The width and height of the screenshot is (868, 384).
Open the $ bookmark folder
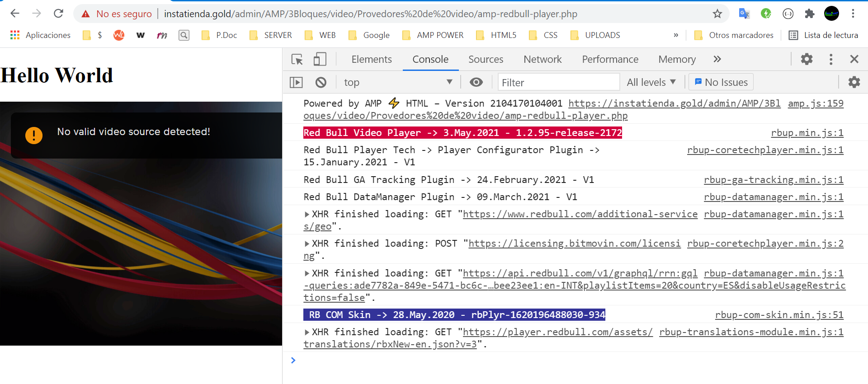coord(93,35)
